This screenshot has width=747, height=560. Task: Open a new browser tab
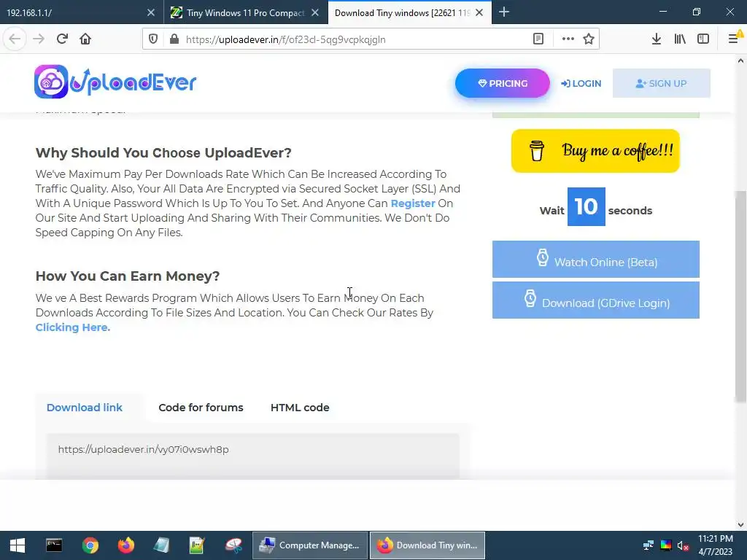[x=504, y=12]
